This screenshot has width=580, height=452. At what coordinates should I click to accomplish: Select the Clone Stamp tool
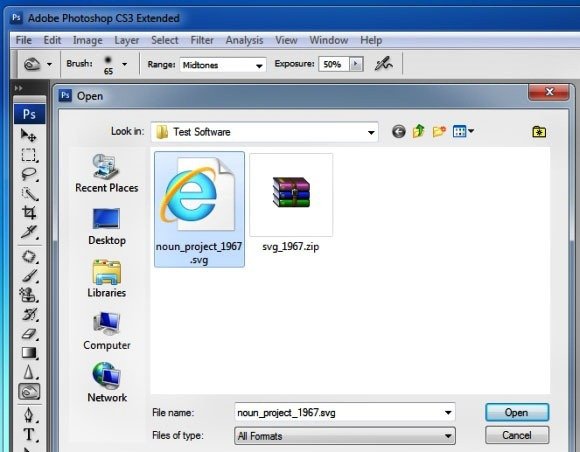pyautogui.click(x=28, y=295)
